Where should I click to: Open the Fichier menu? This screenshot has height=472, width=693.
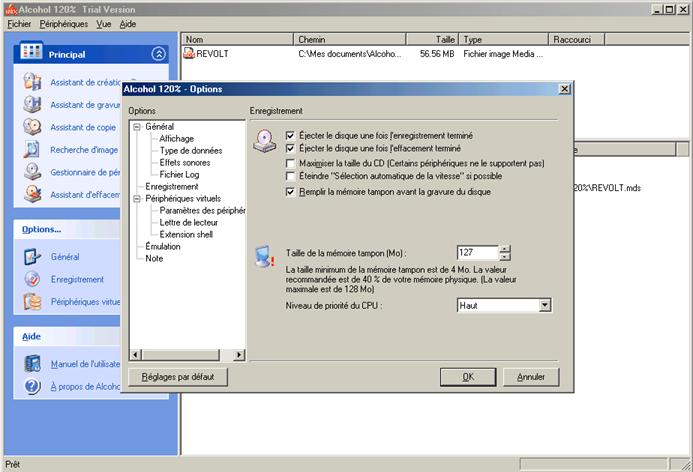19,24
